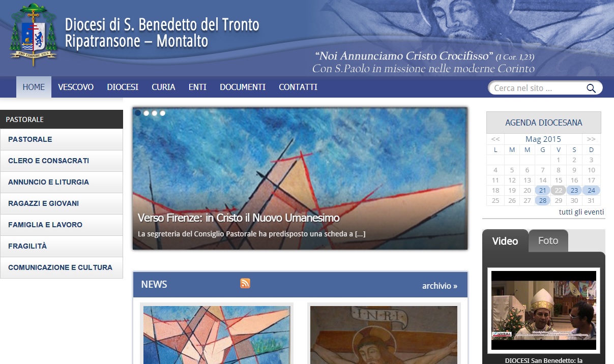The width and height of the screenshot is (614, 364).
Task: Open the orange RSS feed icon
Action: coord(245,284)
